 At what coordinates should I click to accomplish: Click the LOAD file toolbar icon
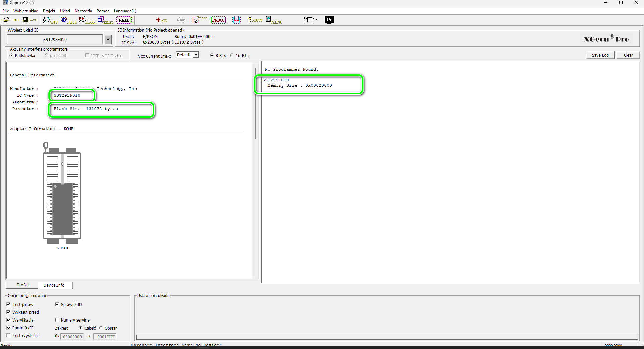coord(11,20)
